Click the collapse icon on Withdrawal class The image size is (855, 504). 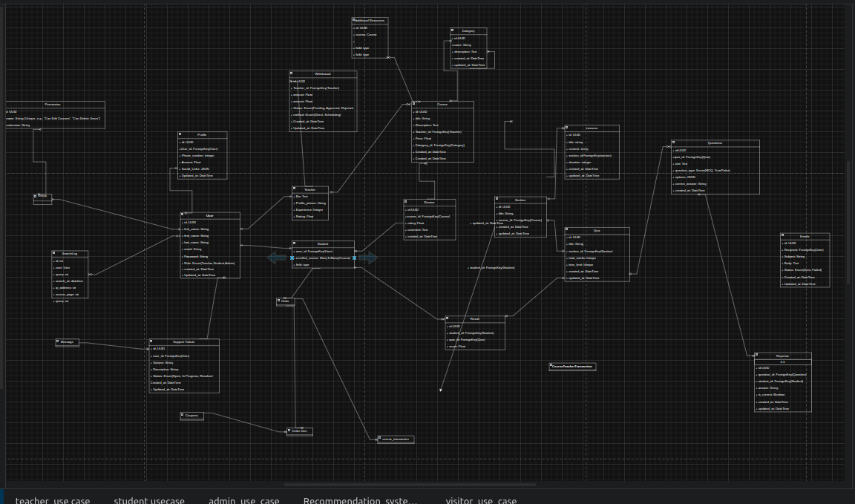pyautogui.click(x=292, y=74)
